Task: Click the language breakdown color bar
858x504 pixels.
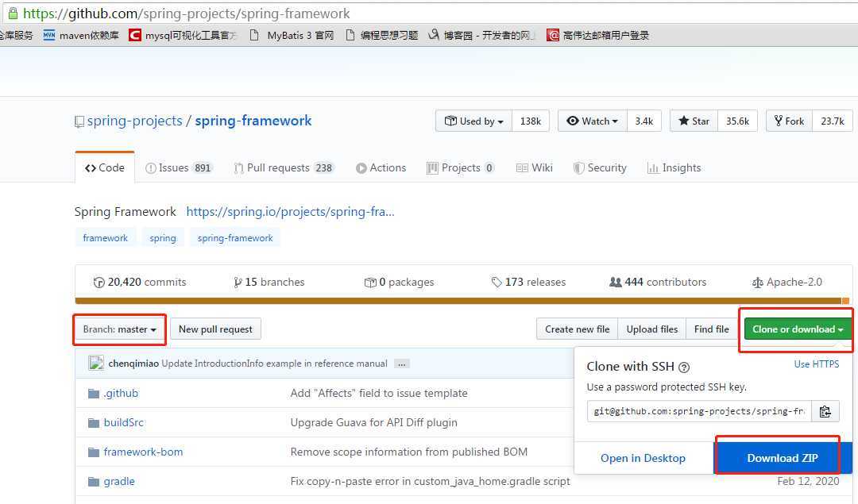Action: tap(462, 301)
